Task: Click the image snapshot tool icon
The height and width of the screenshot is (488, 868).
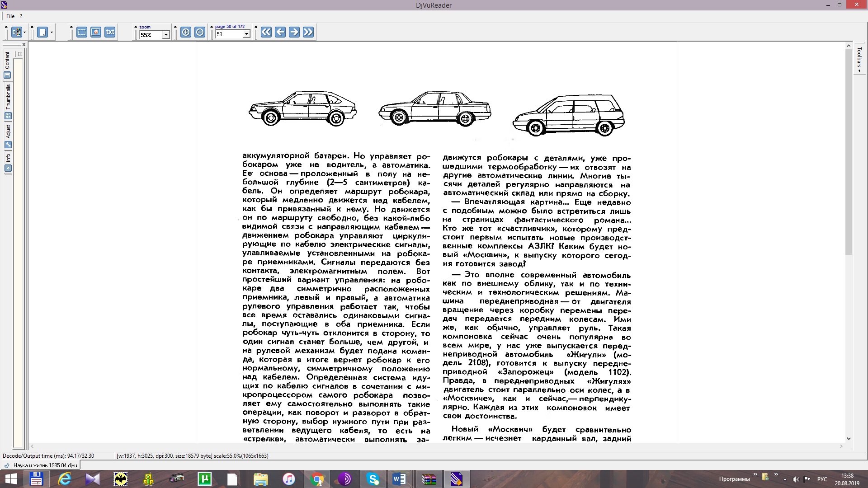Action: click(96, 32)
